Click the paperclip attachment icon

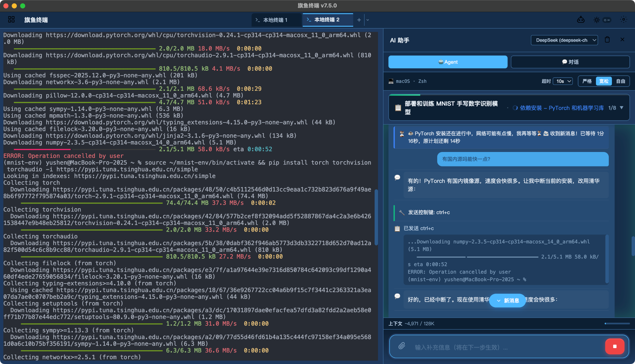click(402, 346)
